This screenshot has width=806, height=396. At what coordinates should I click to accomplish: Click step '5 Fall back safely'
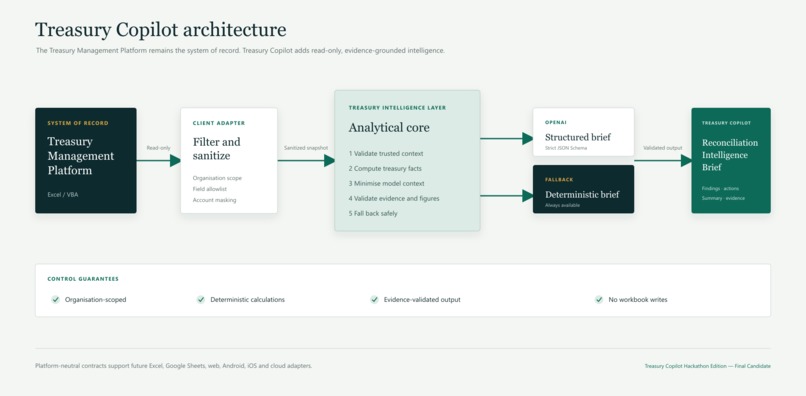coord(373,213)
